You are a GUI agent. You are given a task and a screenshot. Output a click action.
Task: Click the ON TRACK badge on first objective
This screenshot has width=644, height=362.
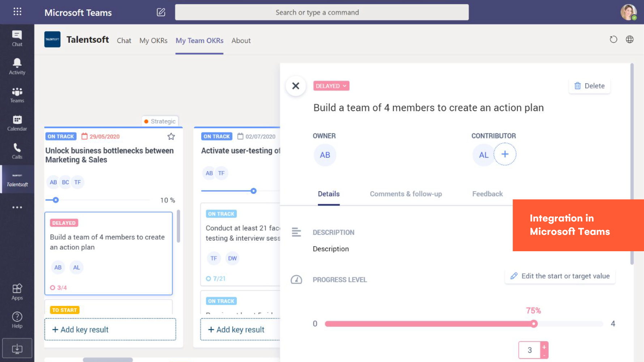pos(61,136)
